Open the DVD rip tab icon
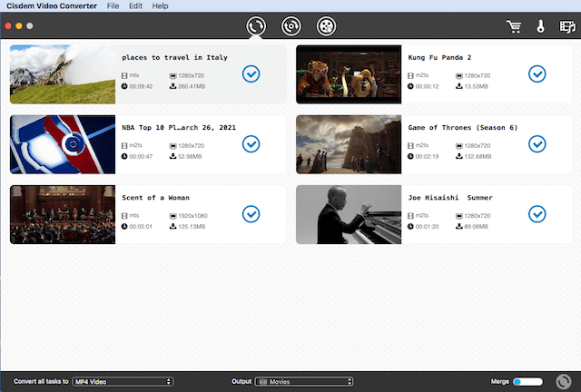Screen dimensions: 581x392 tap(290, 26)
